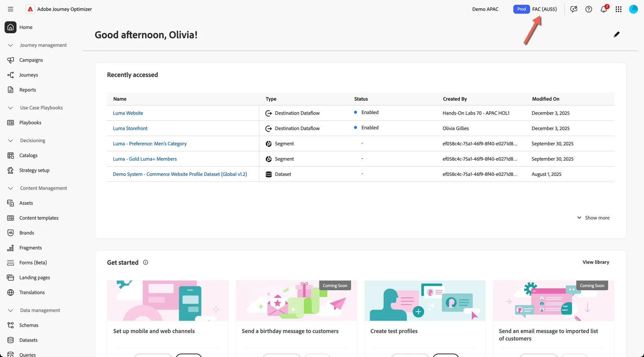Click the Fragments icon

click(x=10, y=248)
